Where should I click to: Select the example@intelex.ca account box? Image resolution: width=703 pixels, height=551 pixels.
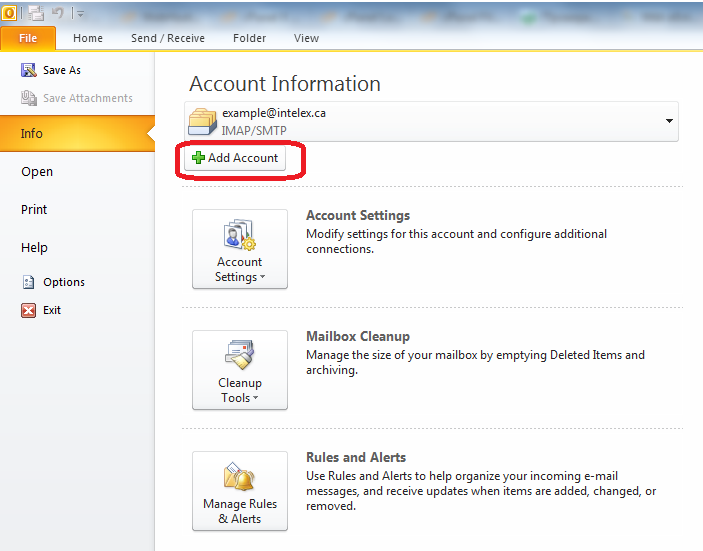[431, 121]
